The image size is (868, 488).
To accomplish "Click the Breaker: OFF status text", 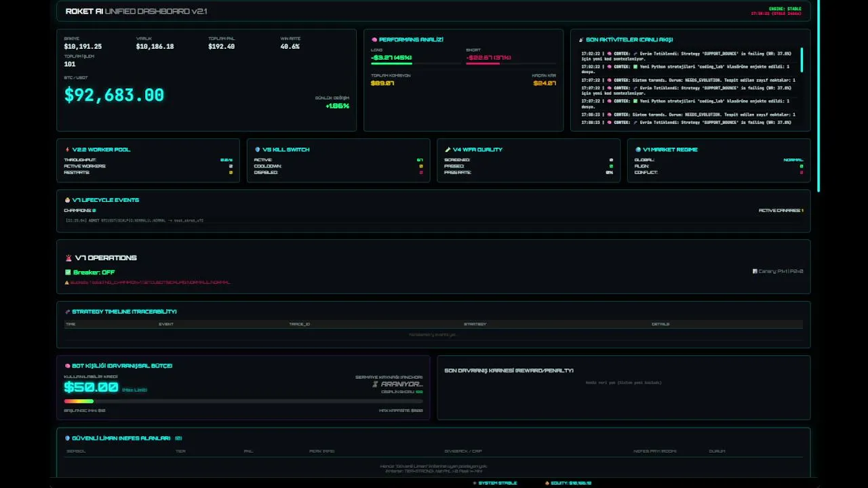I will coord(94,272).
